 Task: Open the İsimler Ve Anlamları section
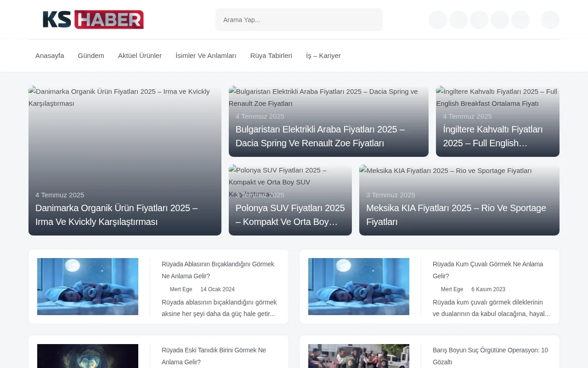(206, 55)
